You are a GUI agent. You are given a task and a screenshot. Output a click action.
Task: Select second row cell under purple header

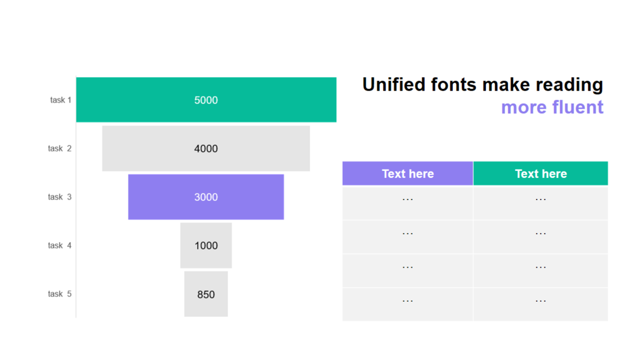point(408,237)
